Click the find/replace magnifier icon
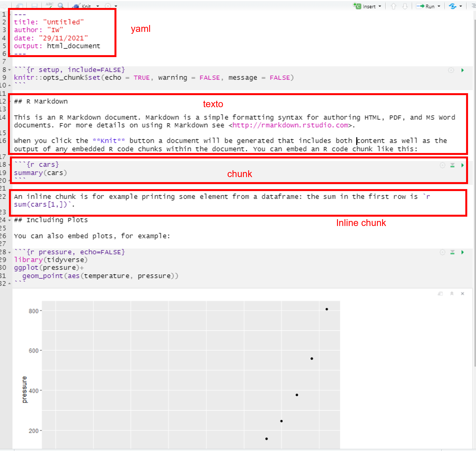 click(61, 5)
